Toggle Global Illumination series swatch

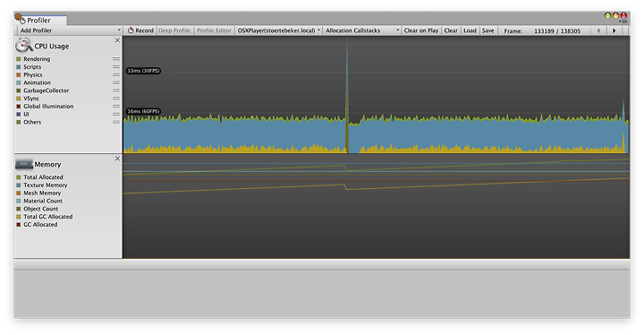pos(19,107)
